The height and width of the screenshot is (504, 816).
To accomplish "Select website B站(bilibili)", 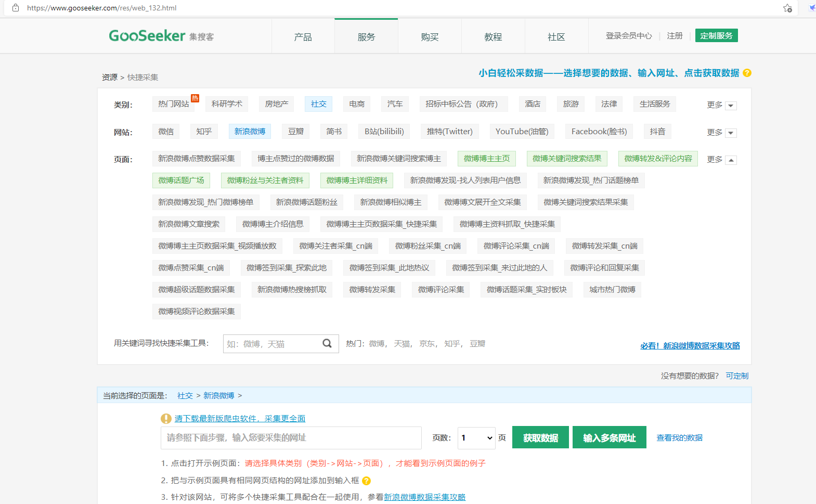I will [384, 132].
